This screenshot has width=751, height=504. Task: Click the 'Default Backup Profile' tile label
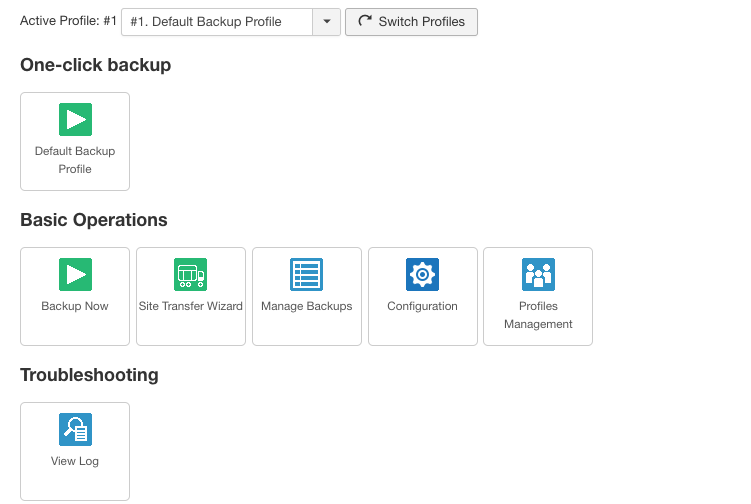click(75, 160)
